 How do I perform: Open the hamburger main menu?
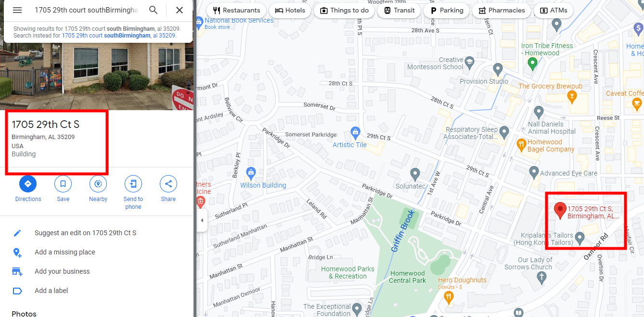(x=17, y=10)
